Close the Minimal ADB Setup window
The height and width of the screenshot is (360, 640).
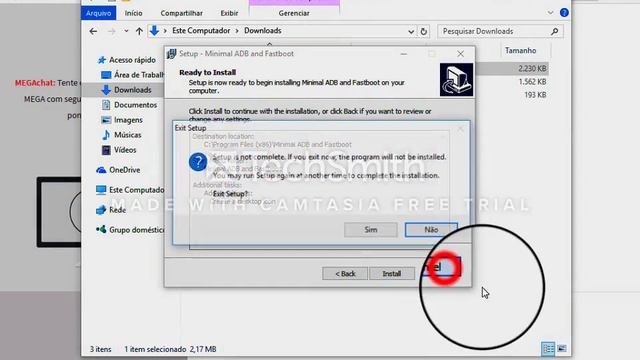coord(460,54)
